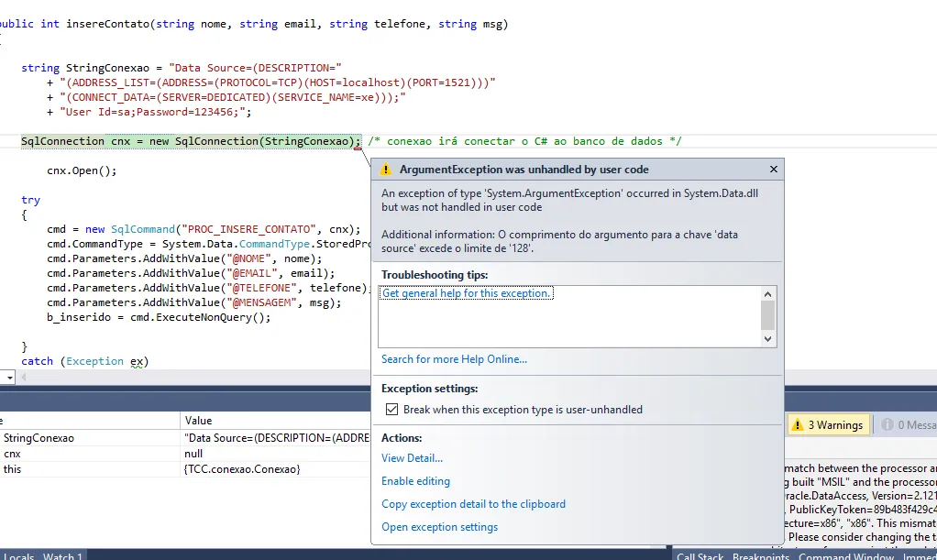Image resolution: width=937 pixels, height=560 pixels.
Task: Click the warning icon in exception title
Action: click(387, 170)
